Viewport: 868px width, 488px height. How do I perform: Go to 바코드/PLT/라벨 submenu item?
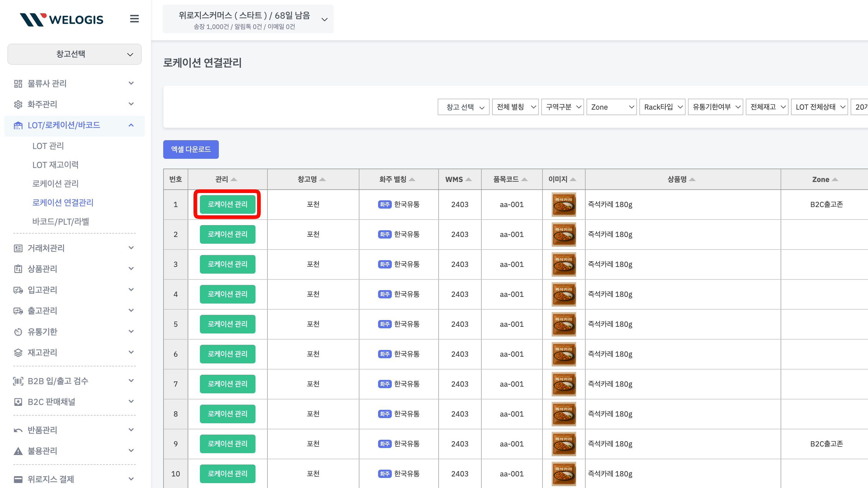(x=61, y=221)
